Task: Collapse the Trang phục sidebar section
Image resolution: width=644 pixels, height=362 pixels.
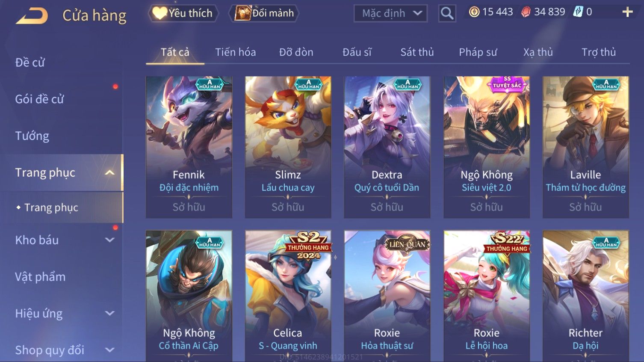Action: tap(110, 172)
